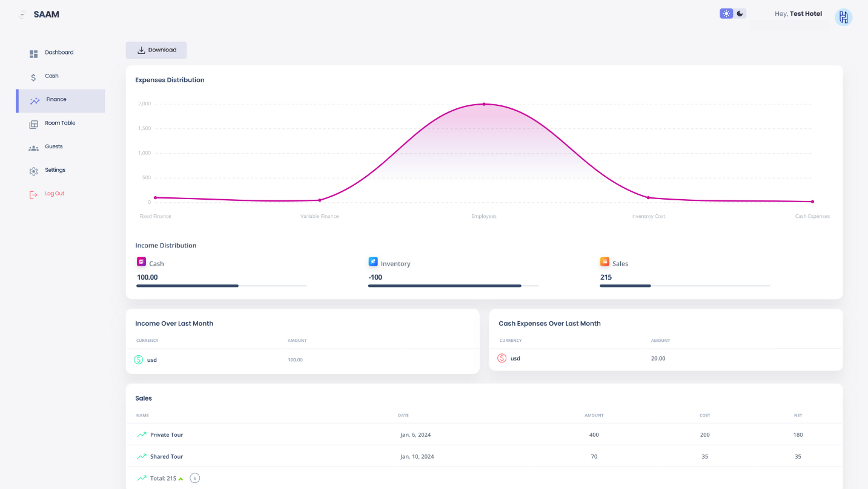
Task: Navigate to Guests in the sidebar
Action: point(53,147)
